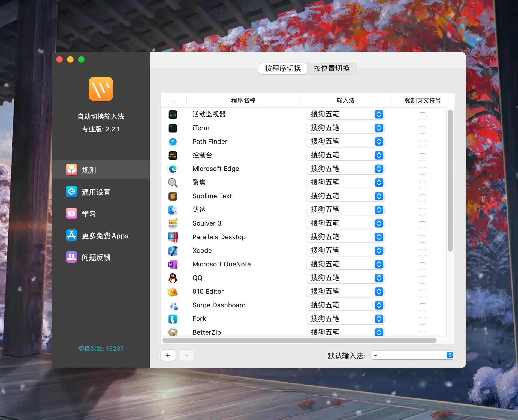Click the iTerm app icon

[x=173, y=128]
